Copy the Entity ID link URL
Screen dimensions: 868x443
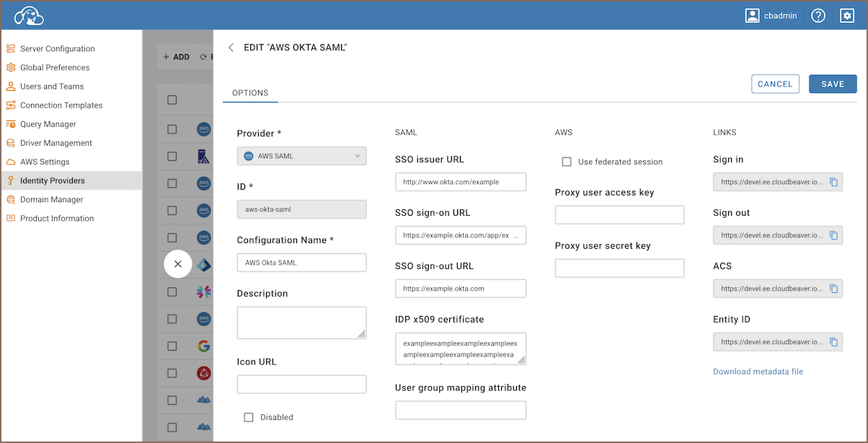(833, 342)
